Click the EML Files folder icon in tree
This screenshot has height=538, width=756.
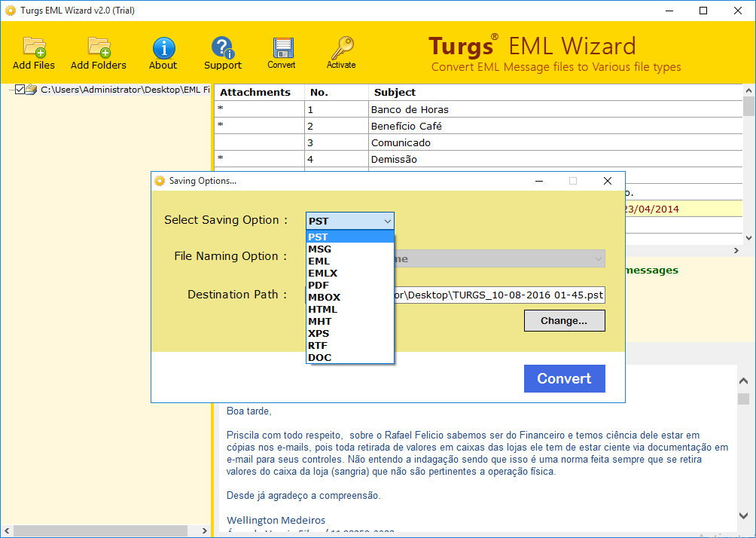pos(32,89)
